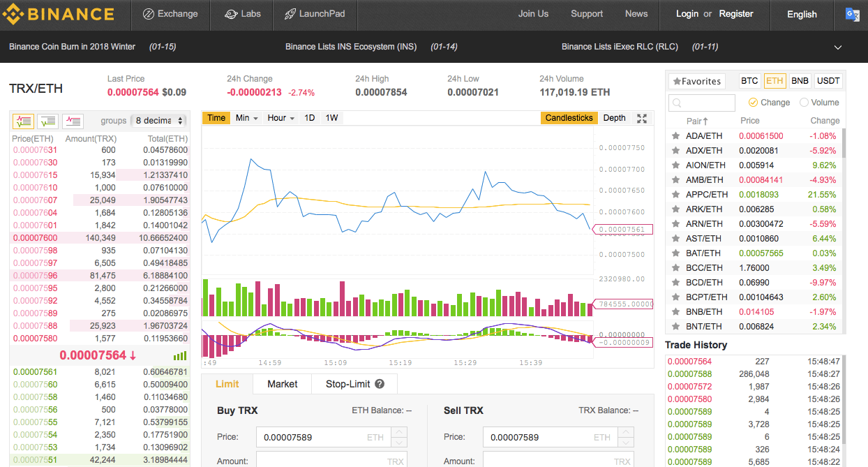Open the Hour interval dropdown
The width and height of the screenshot is (868, 467).
coord(281,118)
